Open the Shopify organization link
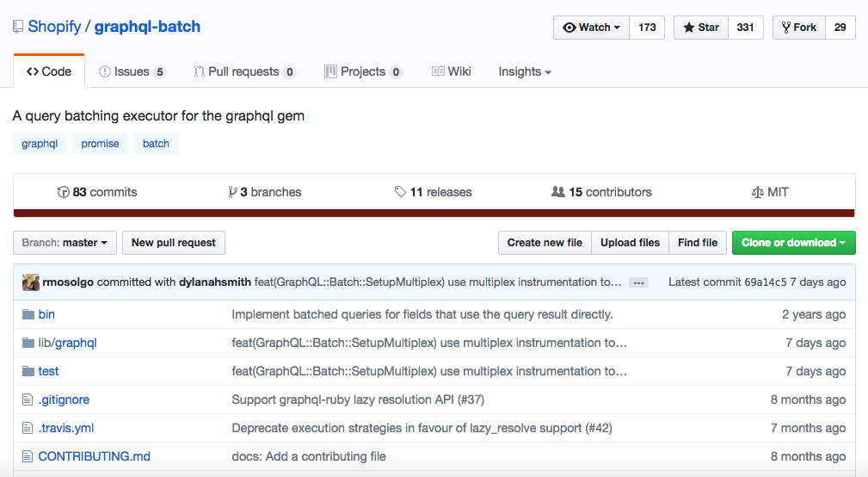This screenshot has width=868, height=477. point(54,27)
